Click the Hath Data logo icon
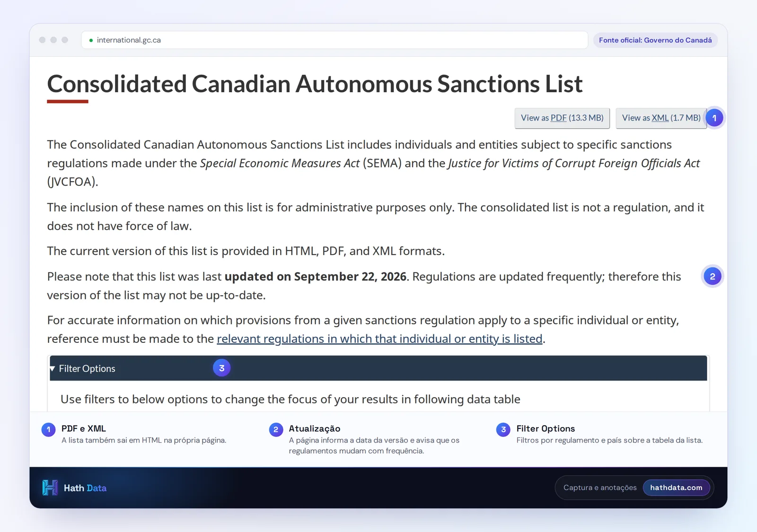This screenshot has width=757, height=532. [x=50, y=488]
